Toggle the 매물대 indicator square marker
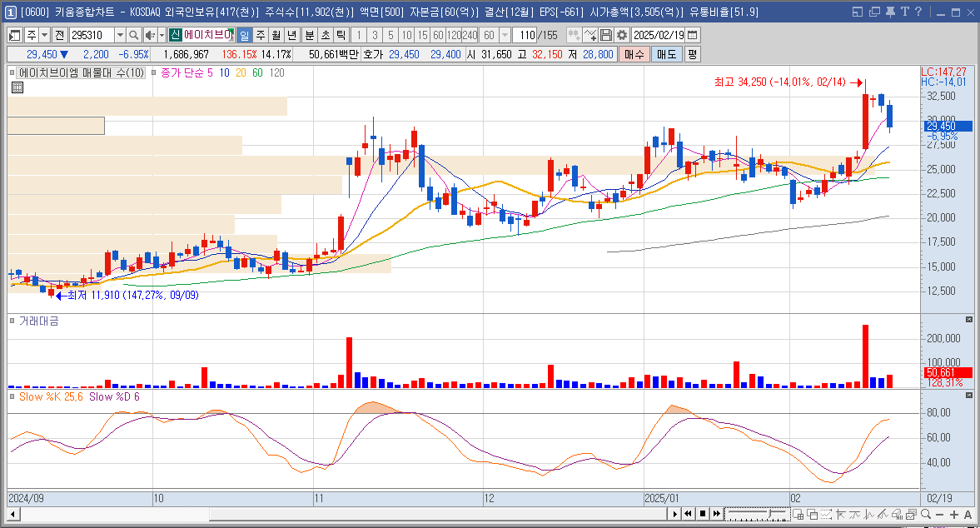 click(12, 72)
